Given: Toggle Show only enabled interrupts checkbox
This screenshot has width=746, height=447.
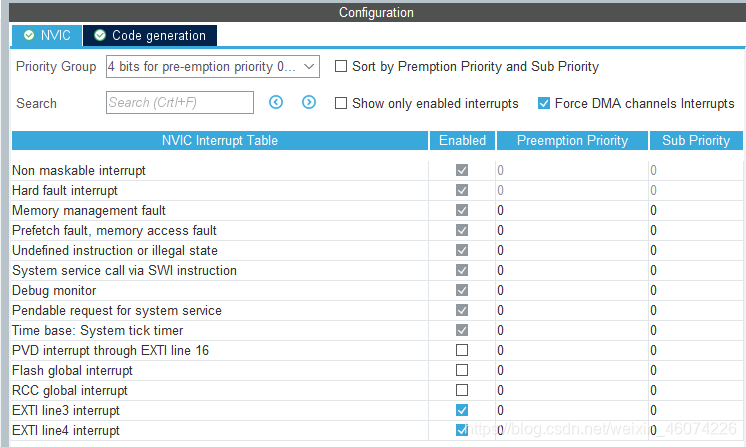Looking at the screenshot, I should (341, 103).
